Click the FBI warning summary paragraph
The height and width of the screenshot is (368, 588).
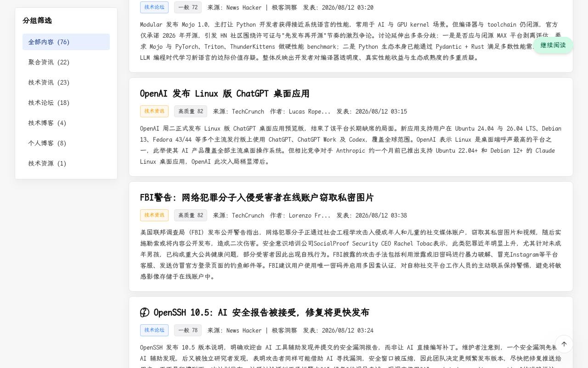(351, 254)
